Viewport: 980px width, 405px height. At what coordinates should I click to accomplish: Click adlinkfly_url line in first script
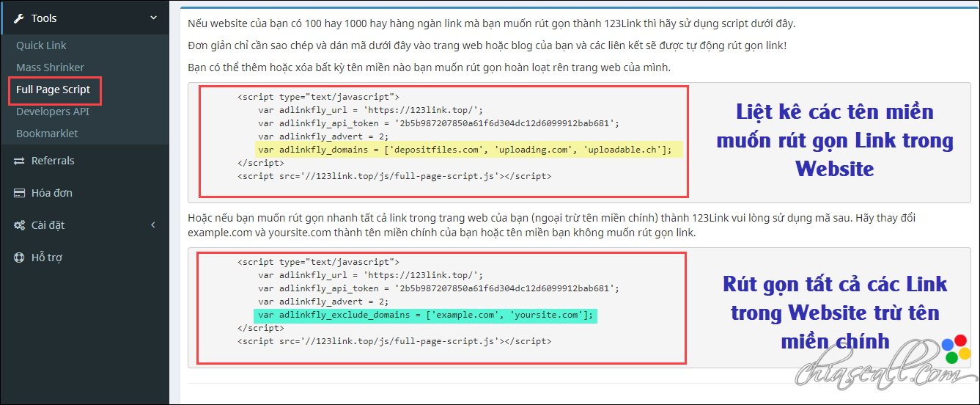point(370,110)
